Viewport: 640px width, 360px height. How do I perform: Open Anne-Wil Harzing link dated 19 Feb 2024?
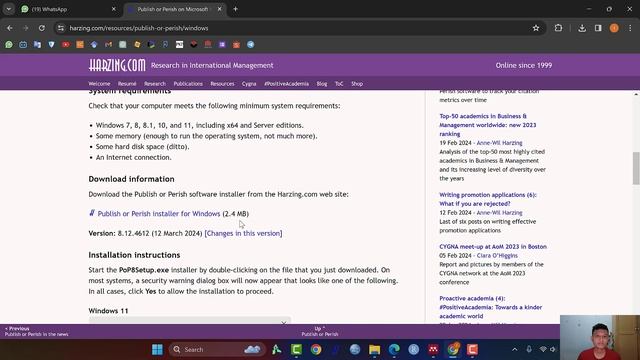(x=500, y=143)
